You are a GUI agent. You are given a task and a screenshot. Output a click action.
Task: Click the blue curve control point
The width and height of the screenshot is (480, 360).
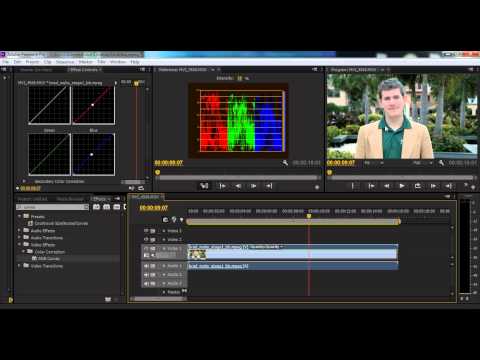pyautogui.click(x=92, y=154)
